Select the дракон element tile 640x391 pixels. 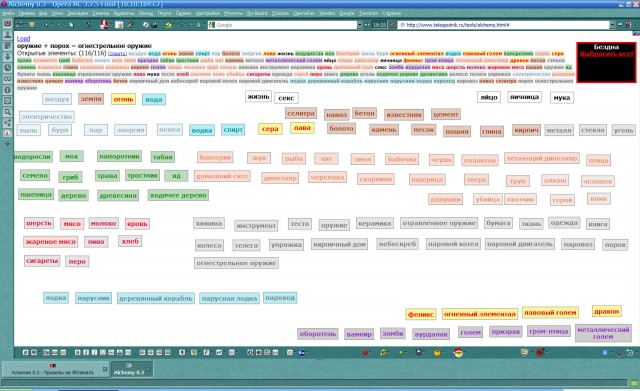[607, 311]
